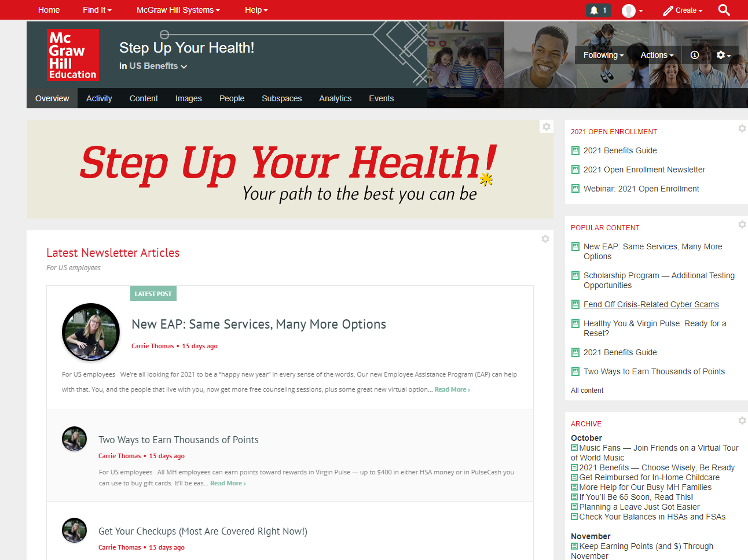Switch to the Events tab
Screen dimensions: 748x560
pos(382,98)
